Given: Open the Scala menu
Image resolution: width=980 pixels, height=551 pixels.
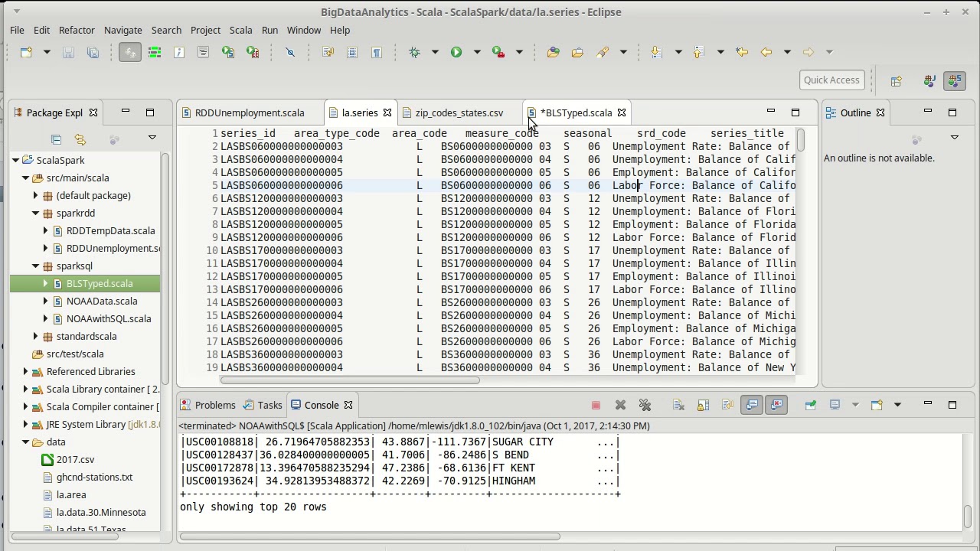Looking at the screenshot, I should [240, 30].
